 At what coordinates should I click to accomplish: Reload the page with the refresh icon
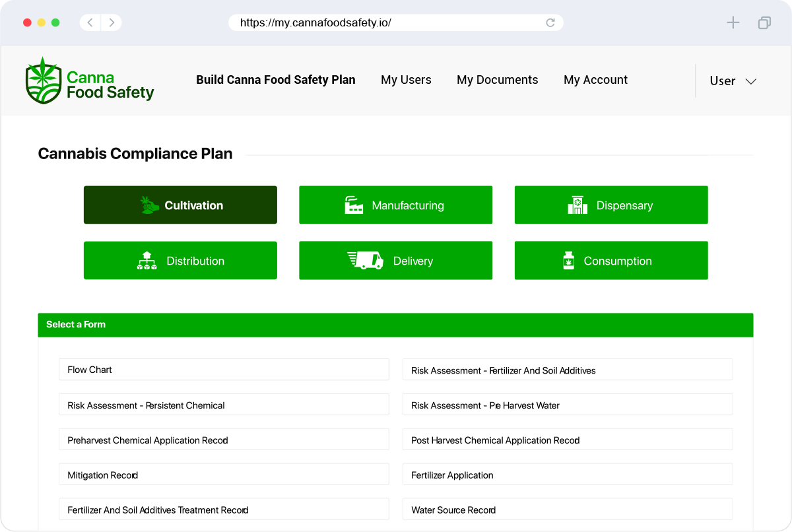tap(550, 22)
